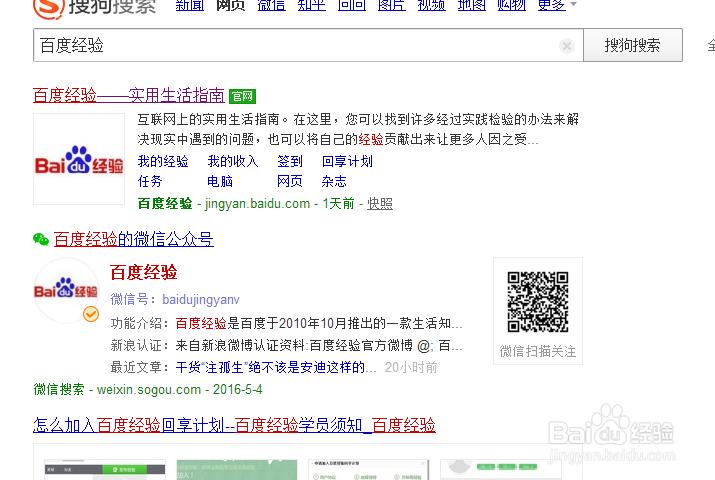Open the 怎么加入百度经验回享计划 result link

(234, 425)
